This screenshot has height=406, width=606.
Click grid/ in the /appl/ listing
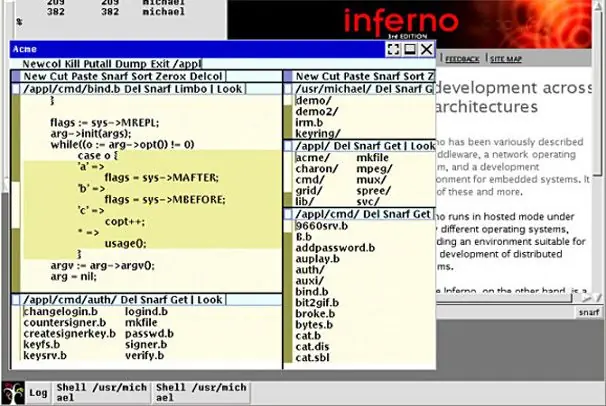point(309,191)
